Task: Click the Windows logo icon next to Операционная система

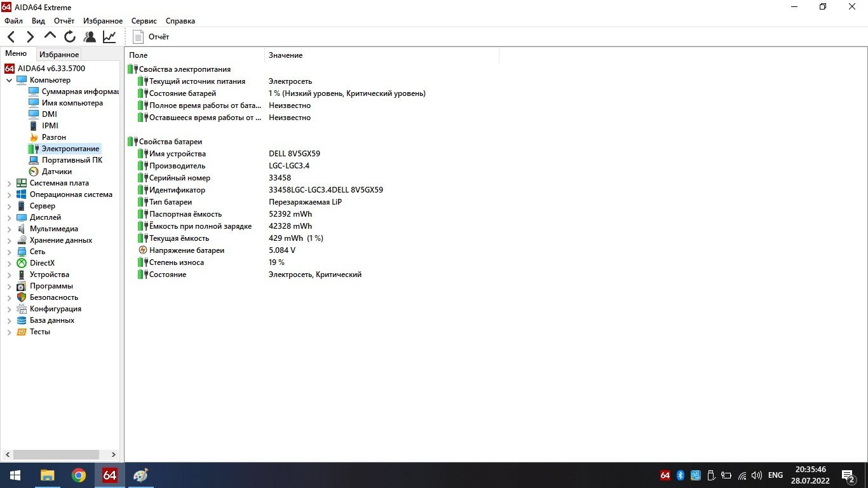Action: (x=22, y=194)
